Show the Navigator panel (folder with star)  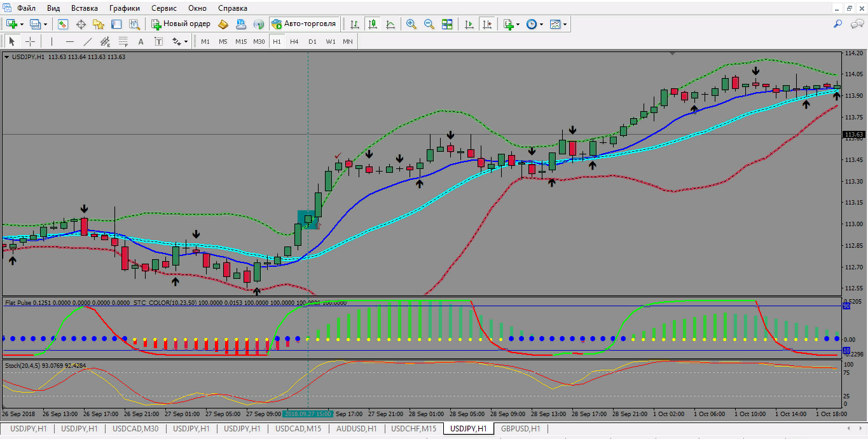99,24
